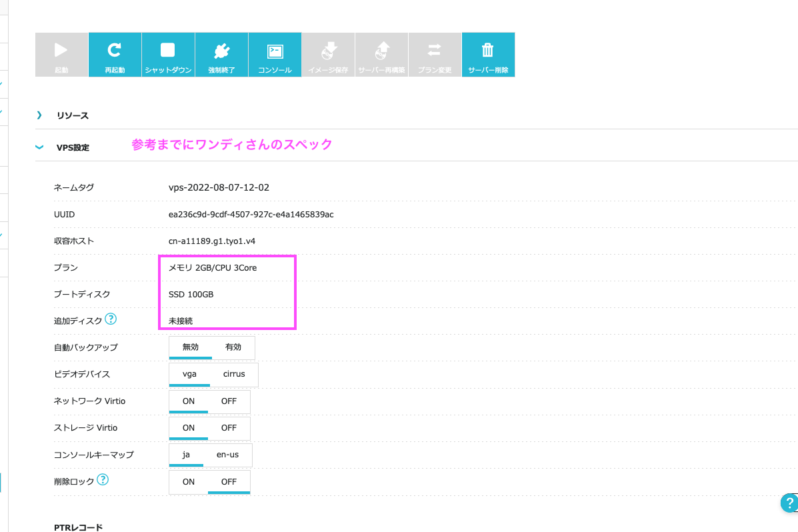
Task: Switch ビデオデバイス to cirrus
Action: (x=234, y=374)
